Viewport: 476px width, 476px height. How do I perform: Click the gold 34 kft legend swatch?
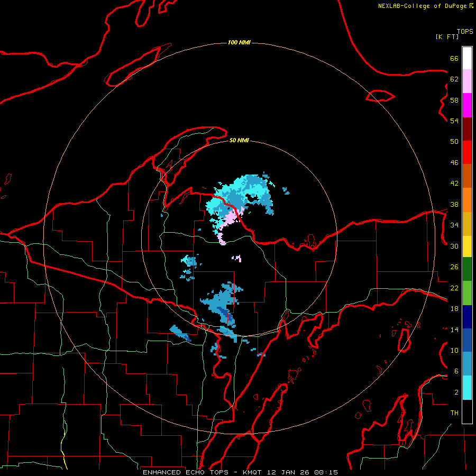[x=467, y=224]
